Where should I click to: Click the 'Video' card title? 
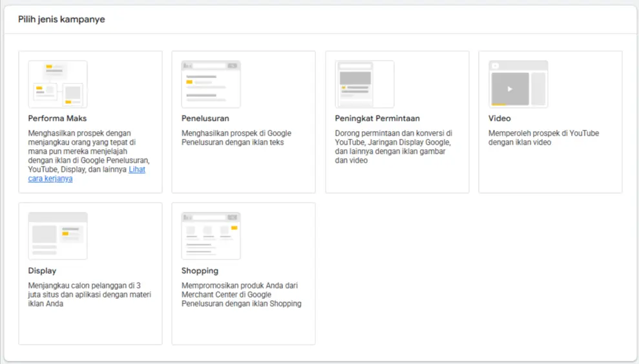point(499,119)
